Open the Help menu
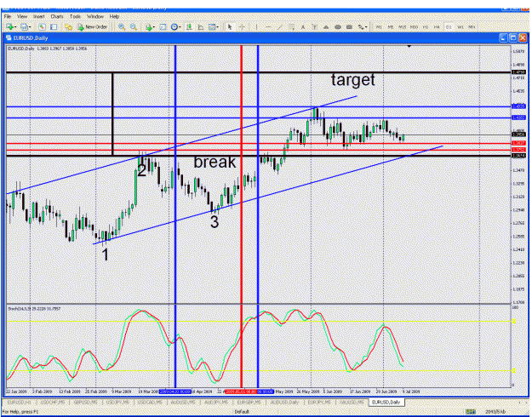532x417 pixels. coord(114,16)
